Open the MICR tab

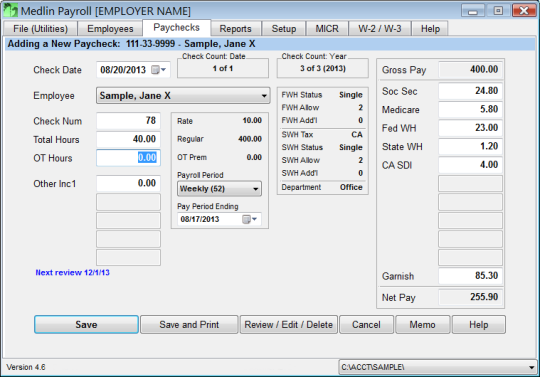pos(327,29)
